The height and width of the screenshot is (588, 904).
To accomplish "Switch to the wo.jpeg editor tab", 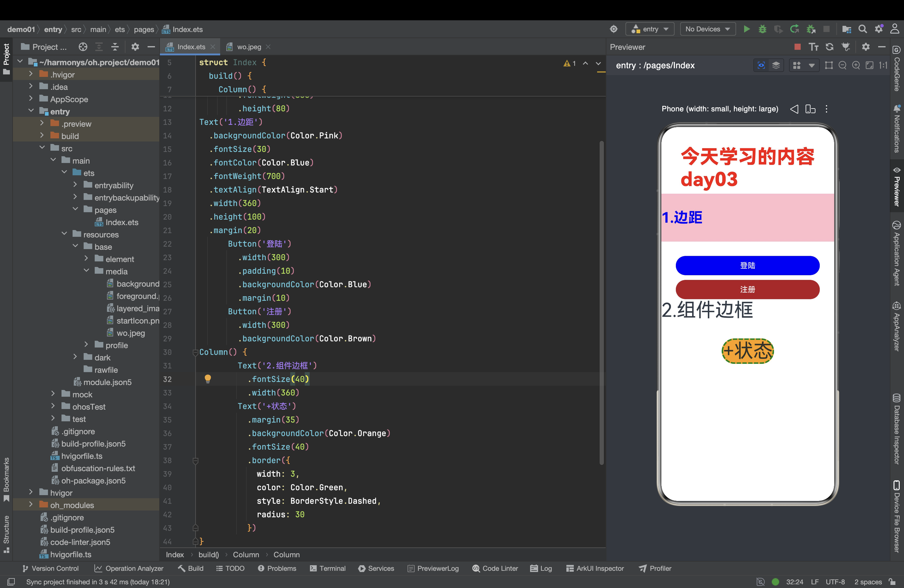I will 248,47.
